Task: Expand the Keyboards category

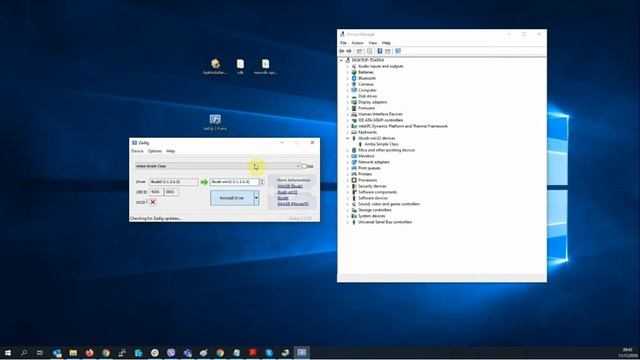Action: [348, 132]
